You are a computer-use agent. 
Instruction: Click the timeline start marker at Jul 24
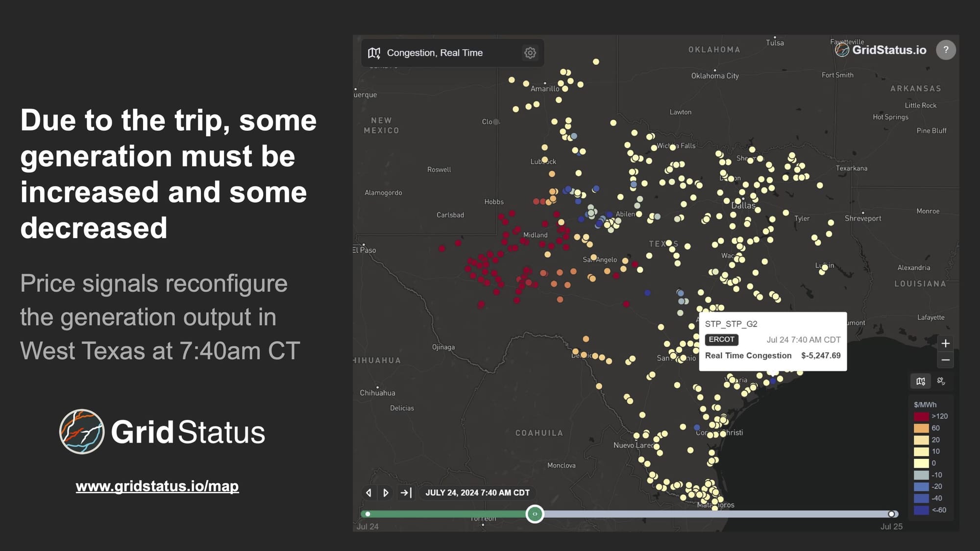point(368,514)
